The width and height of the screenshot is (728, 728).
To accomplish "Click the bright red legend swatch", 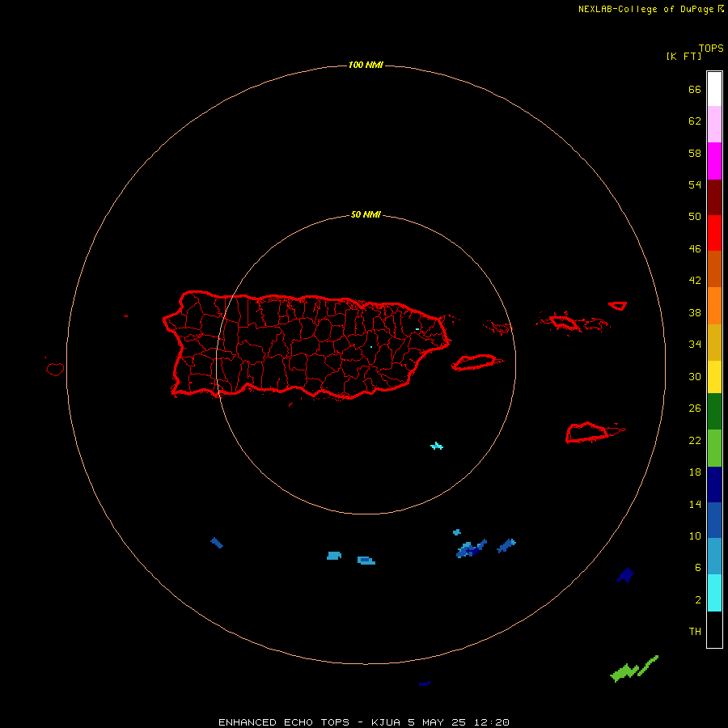I will pos(714,233).
